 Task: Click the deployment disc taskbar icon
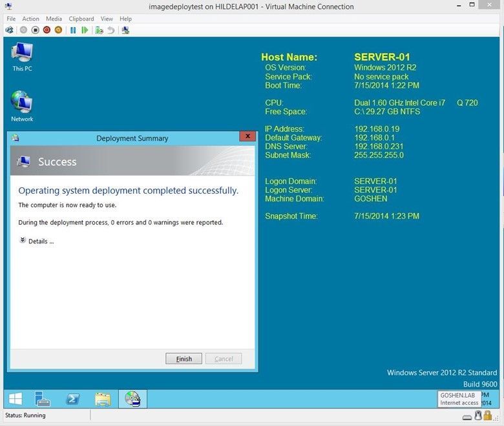132,399
